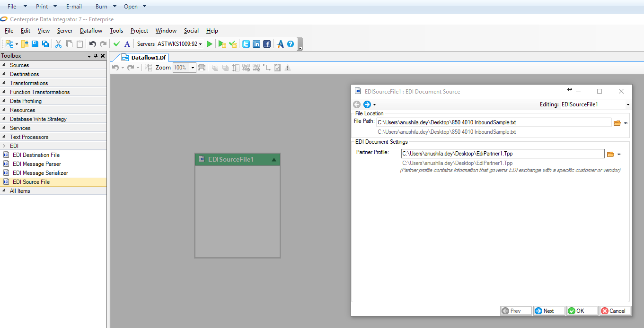644x328 pixels.
Task: Open the Servers ASTWKS1009 dropdown
Action: point(201,44)
